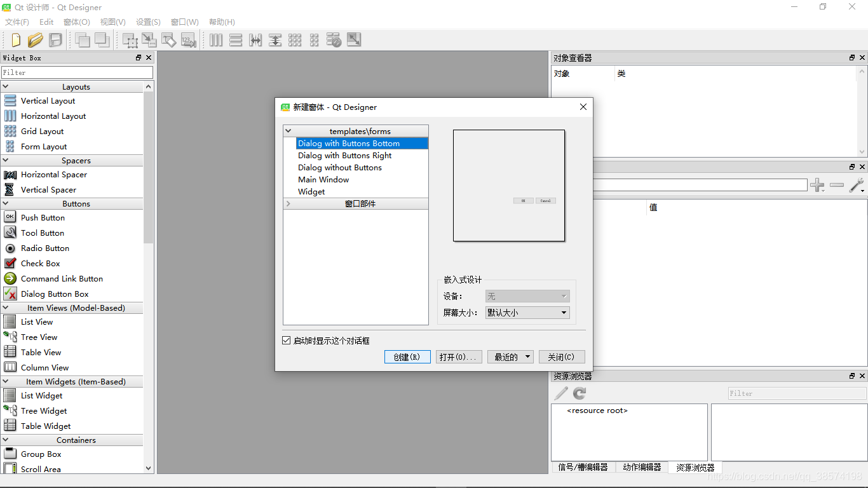Collapse the Containers category in Widget Box
Image resolution: width=868 pixels, height=488 pixels.
(6, 440)
